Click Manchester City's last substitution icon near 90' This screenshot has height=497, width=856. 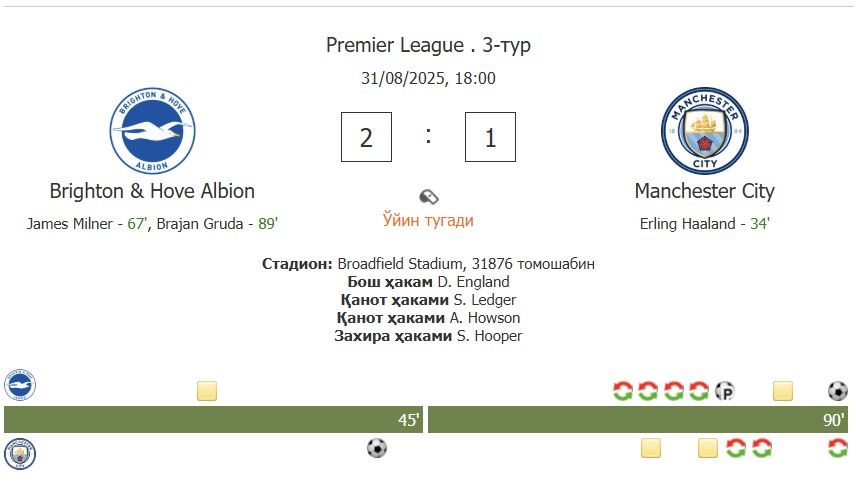click(x=837, y=448)
